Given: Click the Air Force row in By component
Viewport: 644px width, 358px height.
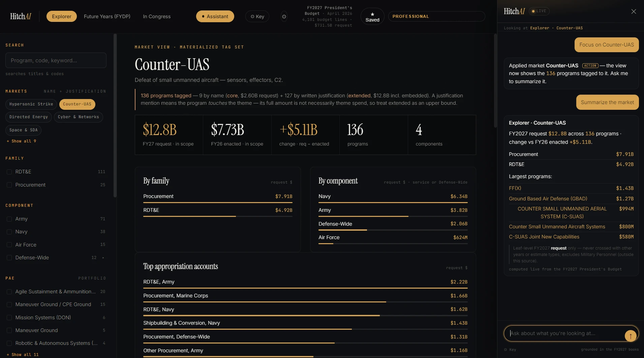Looking at the screenshot, I should (x=393, y=239).
